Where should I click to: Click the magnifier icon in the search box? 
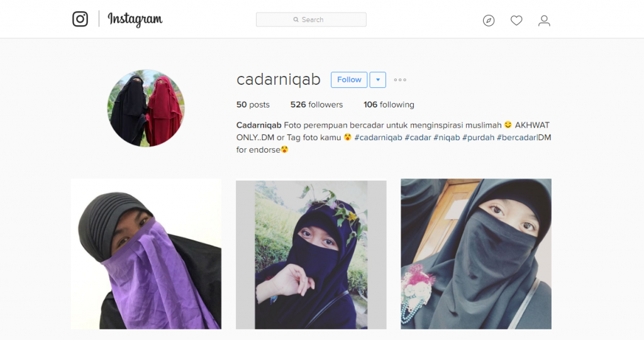click(296, 19)
